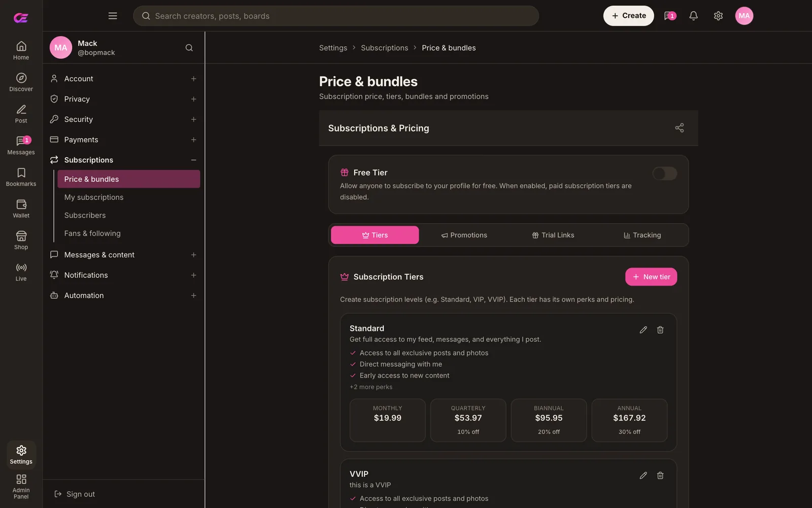Enable the Free Tier toggle
Image resolution: width=812 pixels, height=508 pixels.
click(x=664, y=174)
